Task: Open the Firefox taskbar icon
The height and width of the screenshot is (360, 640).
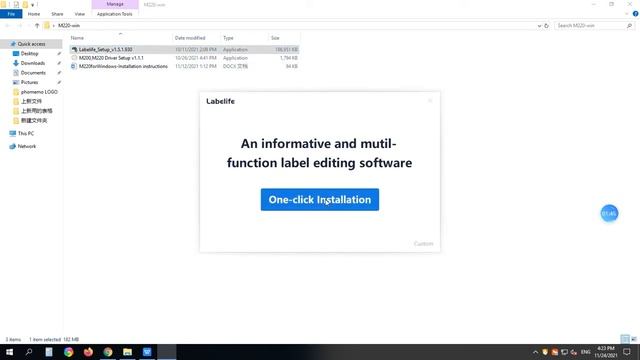Action: (88, 352)
